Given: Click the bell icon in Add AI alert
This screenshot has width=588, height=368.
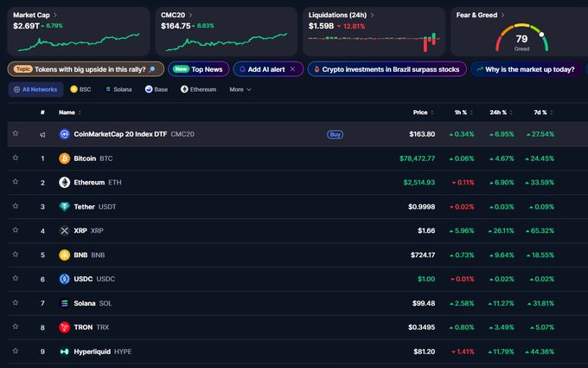Looking at the screenshot, I should (x=242, y=69).
